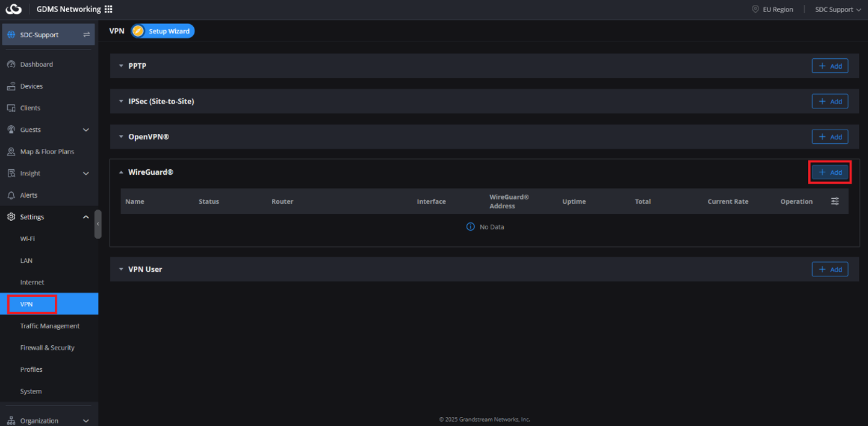Click Add button for OpenVPN
The height and width of the screenshot is (426, 868).
pos(830,137)
